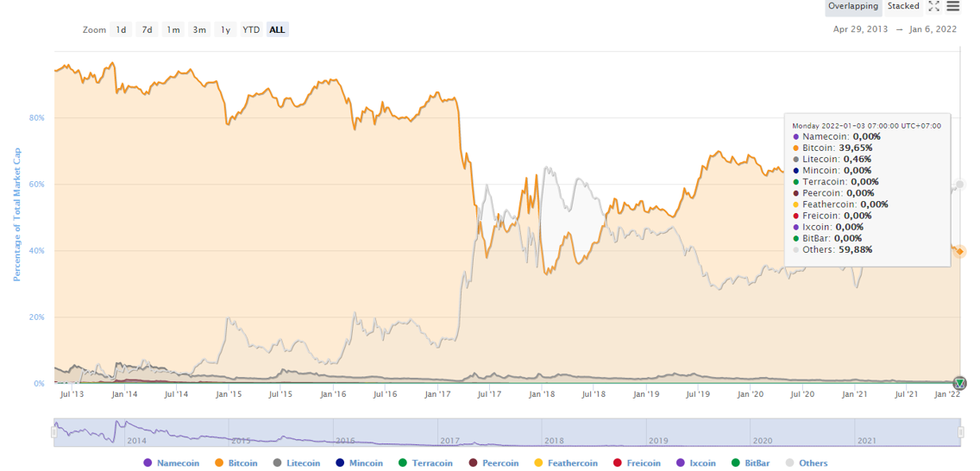This screenshot has height=471, width=980.
Task: Click the gray Litecoin legend dot
Action: 277,463
